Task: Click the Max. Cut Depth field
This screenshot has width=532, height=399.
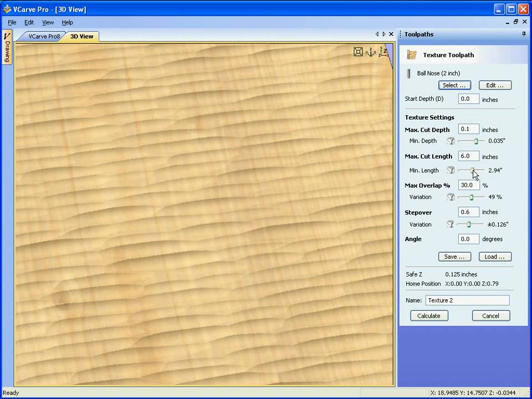Action: pos(469,129)
